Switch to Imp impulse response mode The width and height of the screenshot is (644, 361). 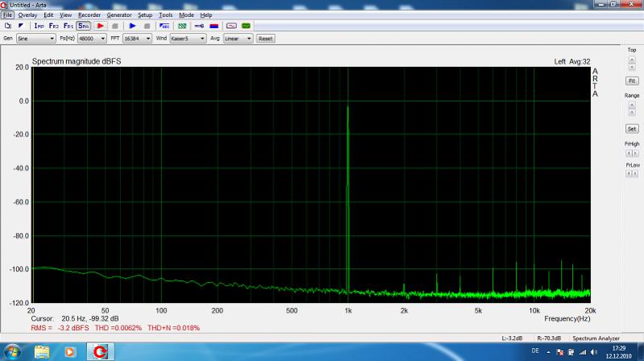tap(39, 26)
